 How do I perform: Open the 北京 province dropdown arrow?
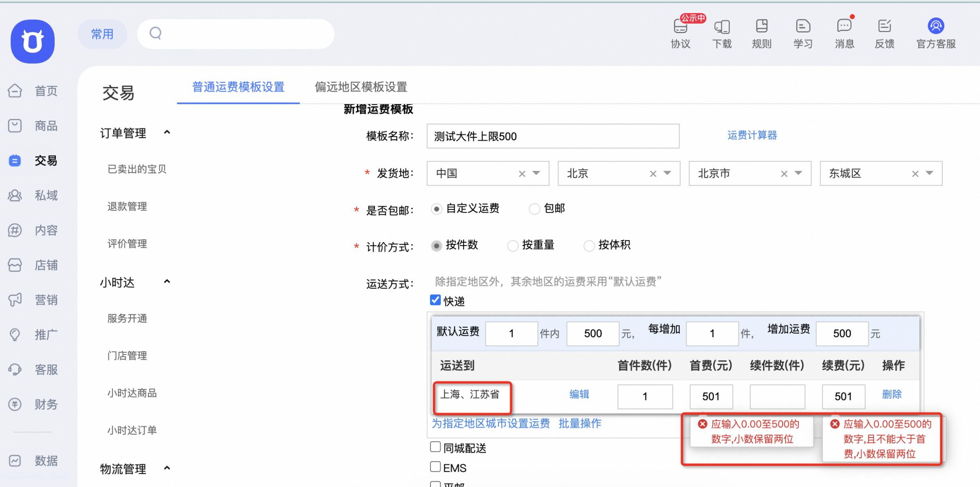click(x=667, y=173)
